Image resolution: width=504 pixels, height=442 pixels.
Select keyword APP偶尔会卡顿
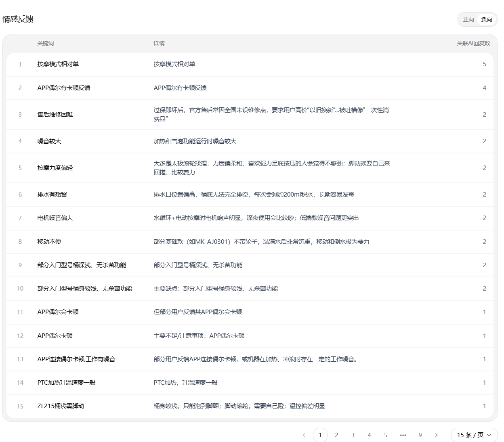pyautogui.click(x=58, y=312)
